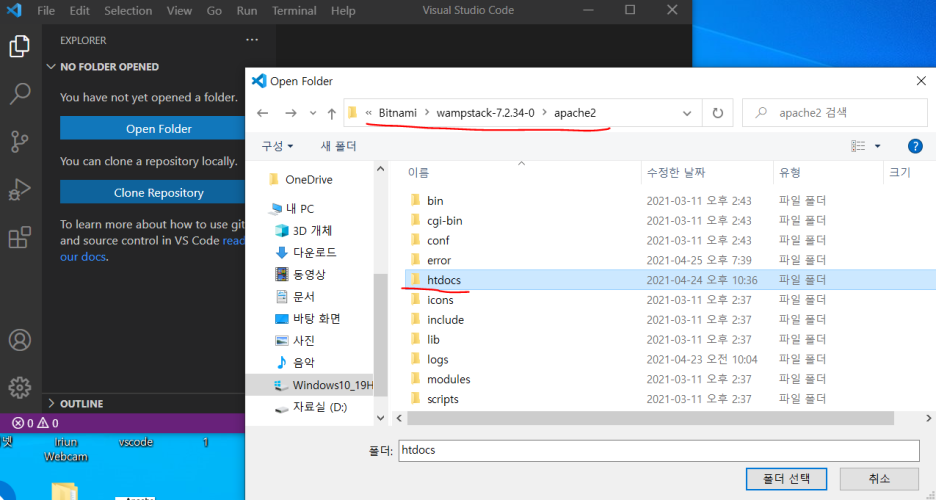Open the 구성 organize dropdown
The image size is (936, 500).
[278, 146]
